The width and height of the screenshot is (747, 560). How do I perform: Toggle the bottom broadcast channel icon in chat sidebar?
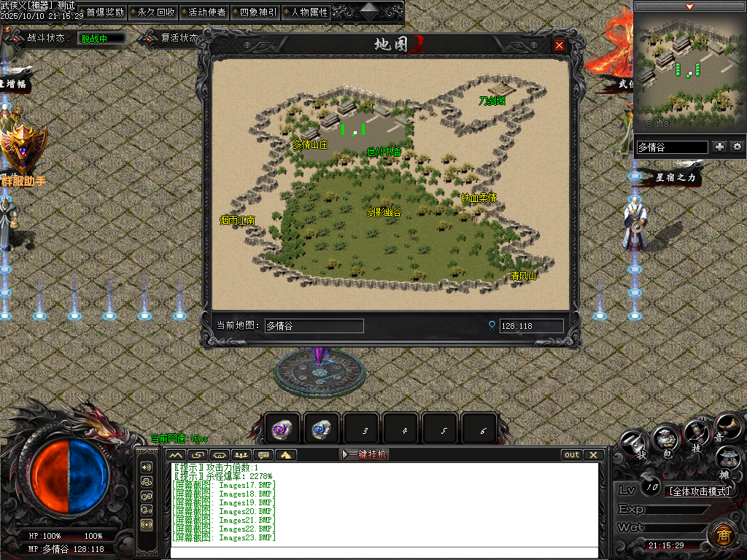click(x=147, y=524)
